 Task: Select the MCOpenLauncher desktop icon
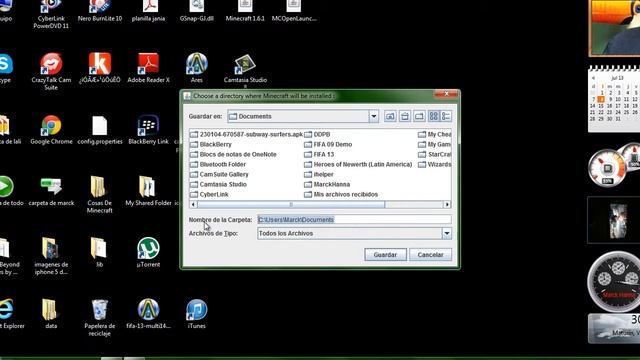pyautogui.click(x=294, y=11)
